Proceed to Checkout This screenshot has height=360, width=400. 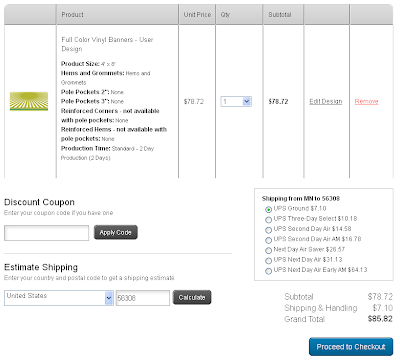(x=351, y=347)
